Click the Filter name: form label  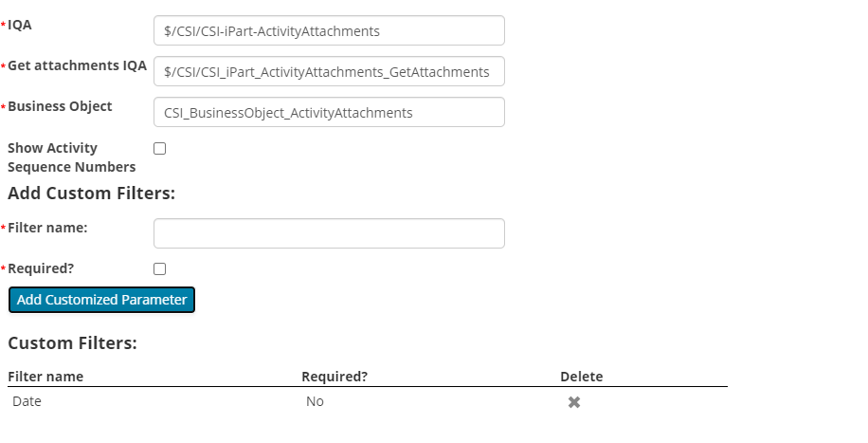(47, 228)
